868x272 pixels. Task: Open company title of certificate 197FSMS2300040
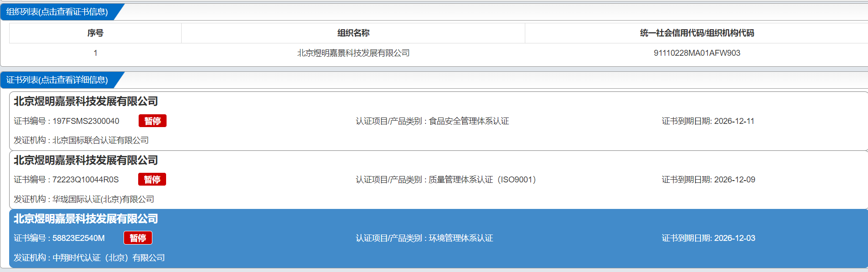(x=86, y=101)
